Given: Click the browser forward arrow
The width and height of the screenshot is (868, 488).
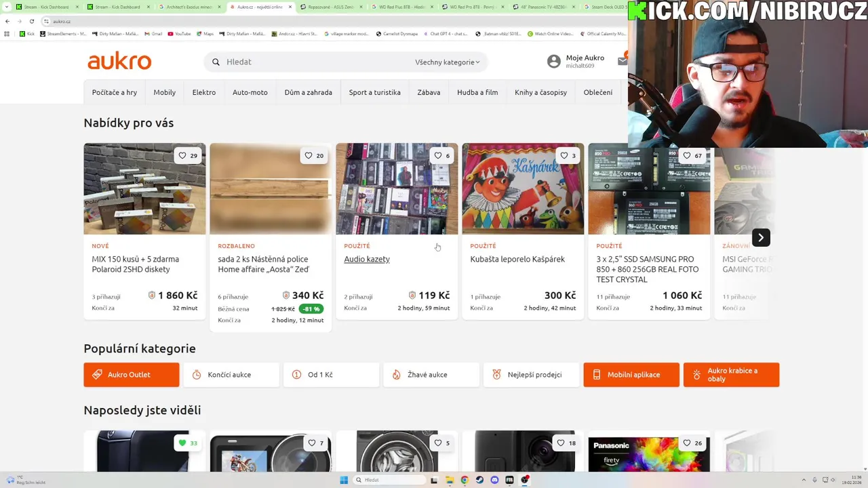Looking at the screenshot, I should 19,21.
